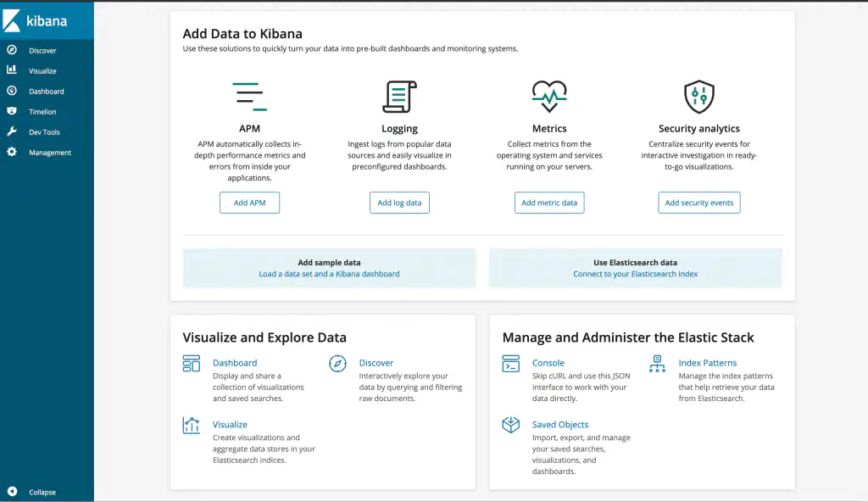Viewport: 868px width, 502px height.
Task: Select the Saved Objects icon
Action: [510, 425]
